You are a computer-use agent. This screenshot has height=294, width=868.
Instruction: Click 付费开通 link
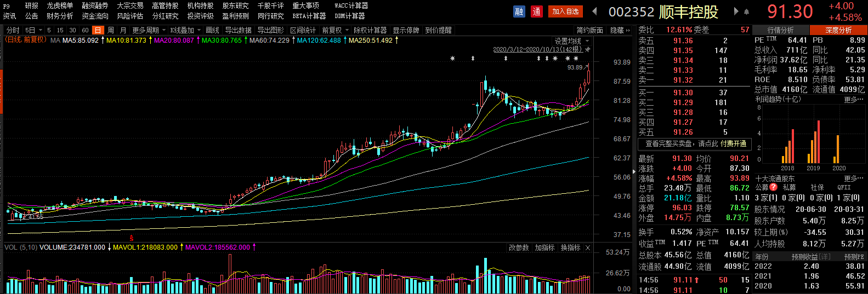733,144
